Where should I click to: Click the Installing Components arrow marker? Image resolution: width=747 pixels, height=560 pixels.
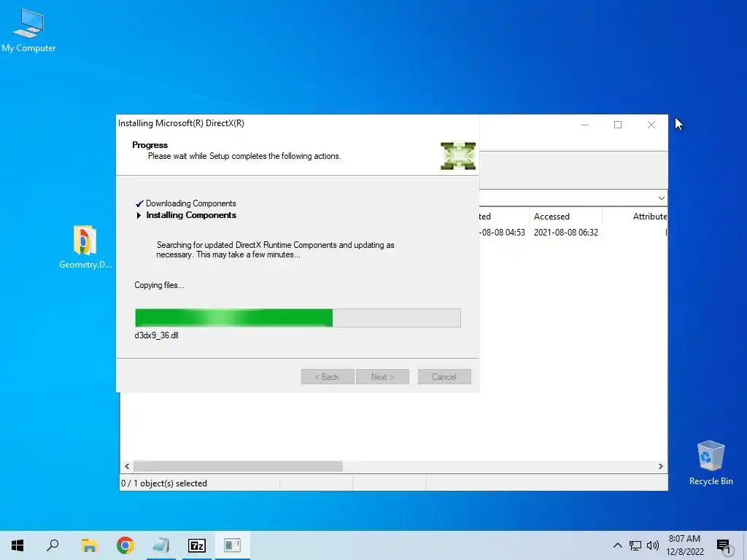[x=139, y=215]
